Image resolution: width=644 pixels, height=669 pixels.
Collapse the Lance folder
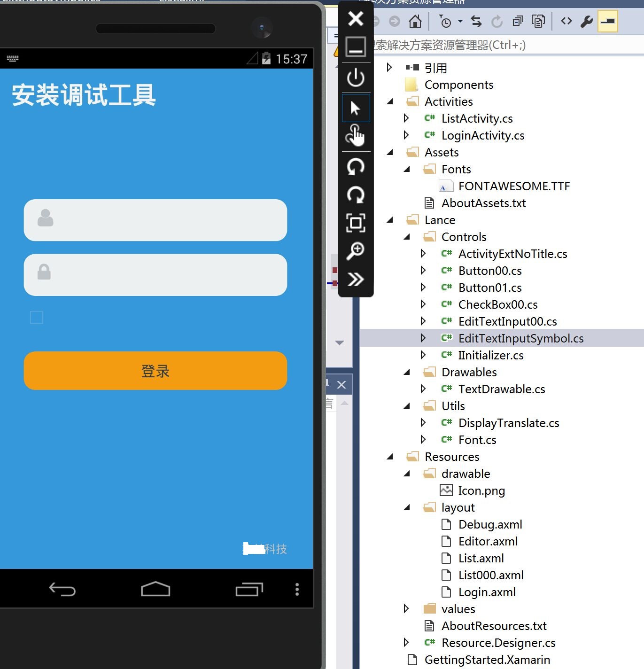(x=390, y=220)
